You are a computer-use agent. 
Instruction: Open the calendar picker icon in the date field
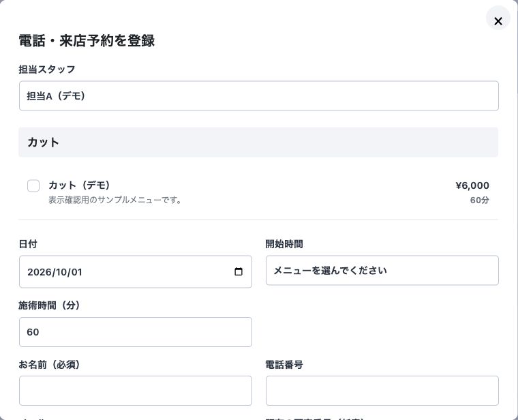pos(238,271)
